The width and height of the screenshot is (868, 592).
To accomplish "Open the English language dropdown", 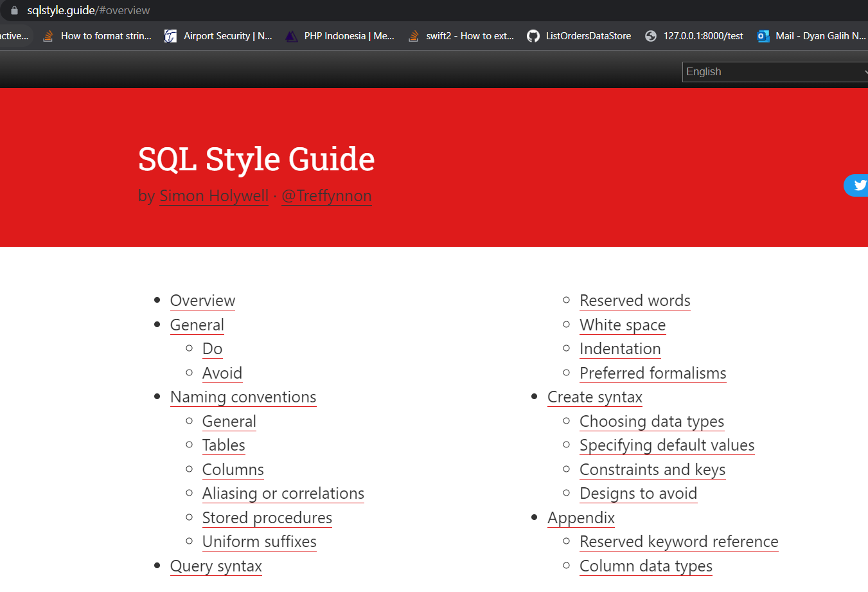I will click(x=775, y=72).
